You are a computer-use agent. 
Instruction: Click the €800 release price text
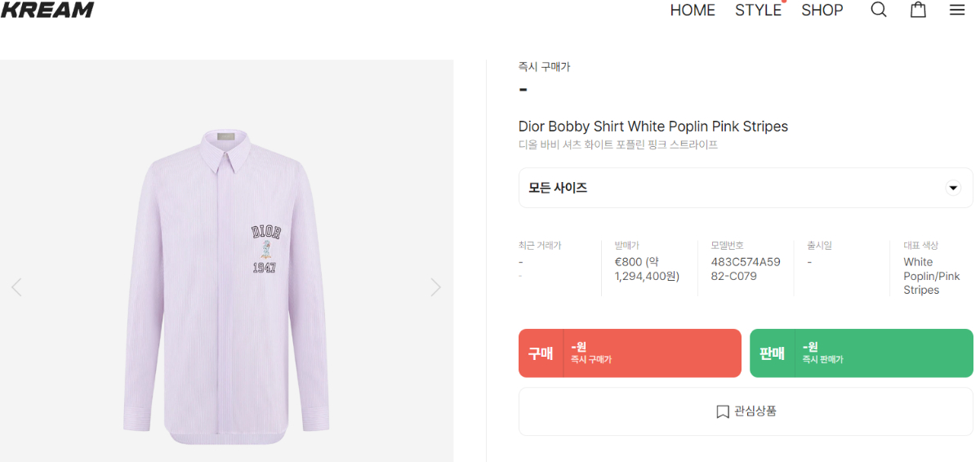click(647, 269)
